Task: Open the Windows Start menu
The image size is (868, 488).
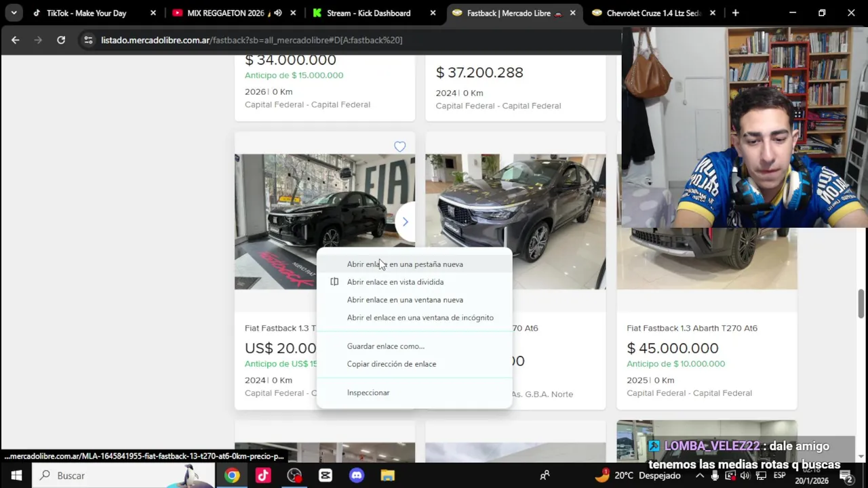Action: [16, 476]
